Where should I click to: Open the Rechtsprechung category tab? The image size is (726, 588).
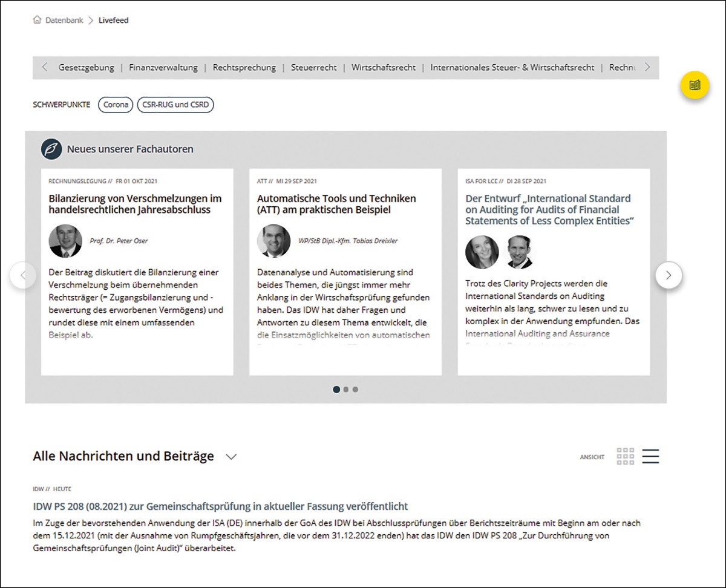(x=244, y=68)
